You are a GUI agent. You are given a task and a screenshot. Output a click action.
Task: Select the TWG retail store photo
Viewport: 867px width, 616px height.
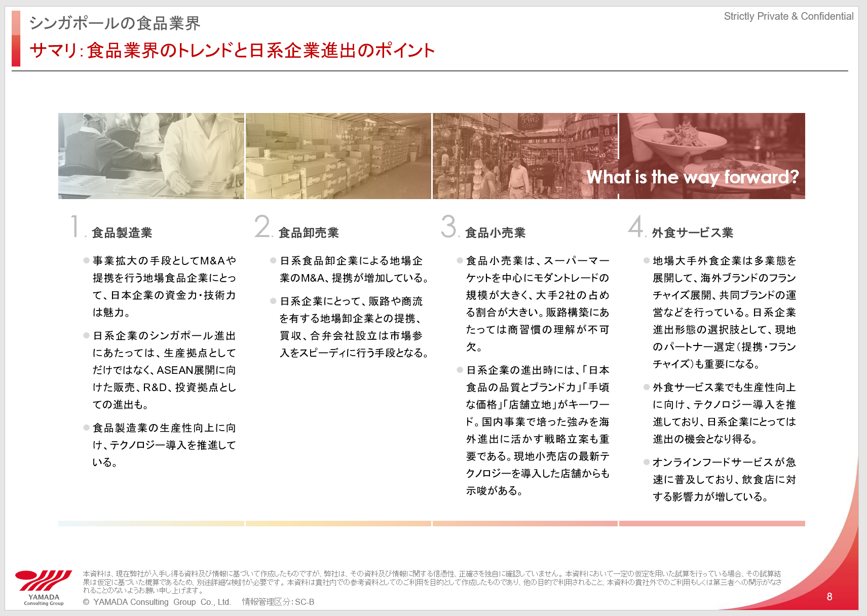tap(525, 156)
